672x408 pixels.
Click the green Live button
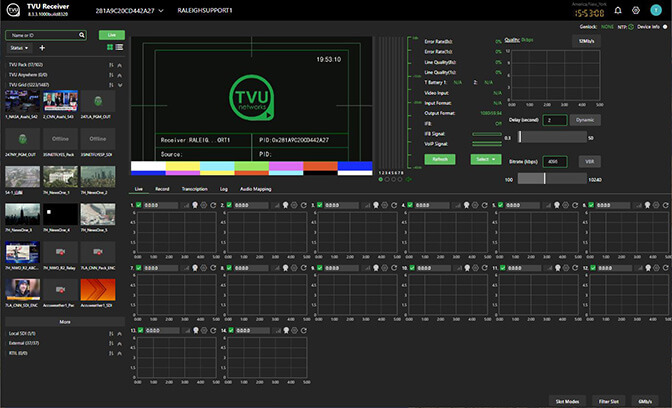112,35
